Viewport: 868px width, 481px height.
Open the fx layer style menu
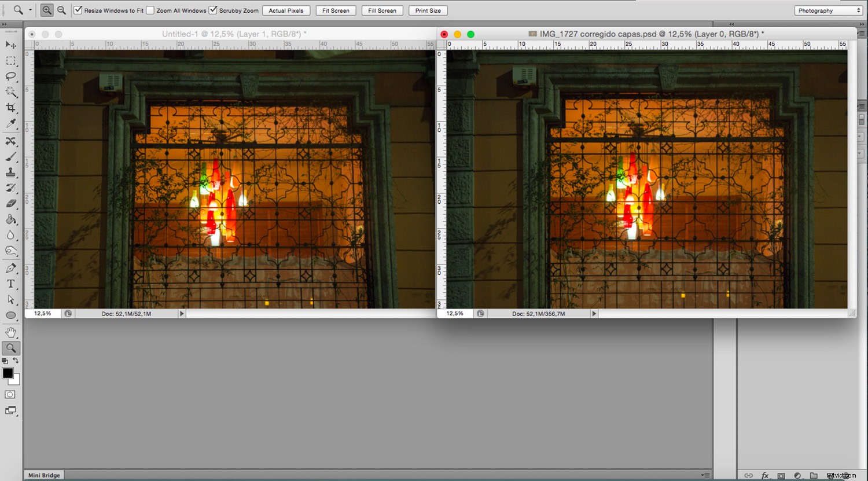tap(765, 475)
